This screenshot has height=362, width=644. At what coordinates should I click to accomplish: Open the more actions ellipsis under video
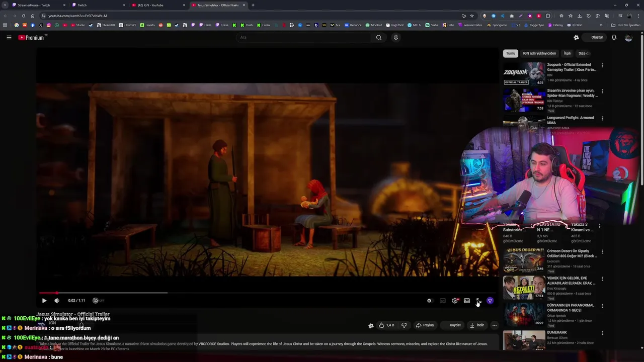point(494,325)
